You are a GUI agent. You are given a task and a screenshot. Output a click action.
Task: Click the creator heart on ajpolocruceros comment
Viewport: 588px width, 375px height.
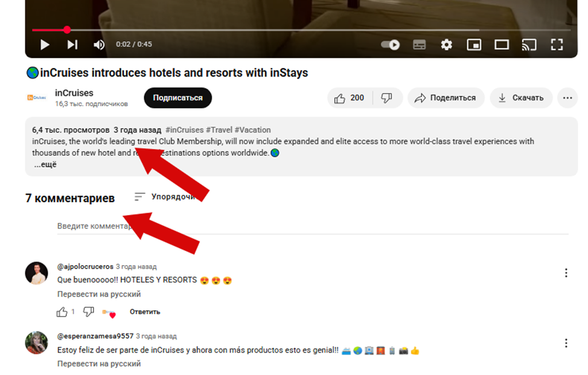pyautogui.click(x=109, y=313)
